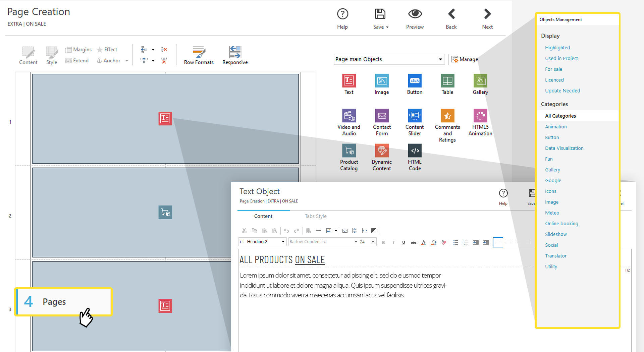Select All Categories in Objects Management
The image size is (644, 352).
pos(560,116)
